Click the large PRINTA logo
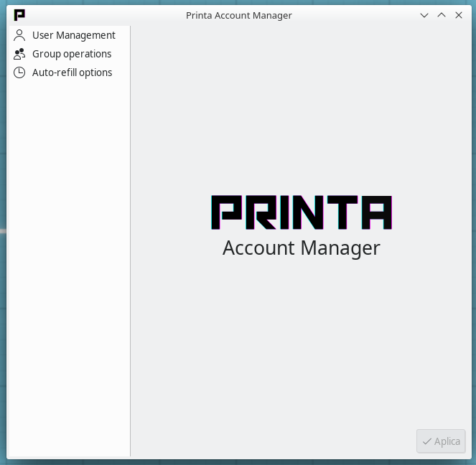This screenshot has width=476, height=465. click(302, 212)
